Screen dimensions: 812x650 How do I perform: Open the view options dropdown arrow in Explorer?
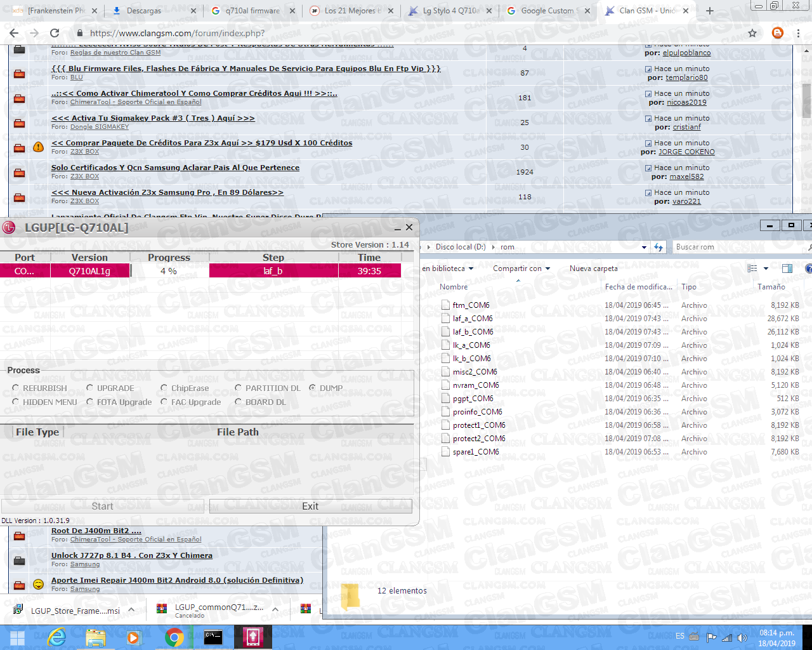(x=766, y=269)
